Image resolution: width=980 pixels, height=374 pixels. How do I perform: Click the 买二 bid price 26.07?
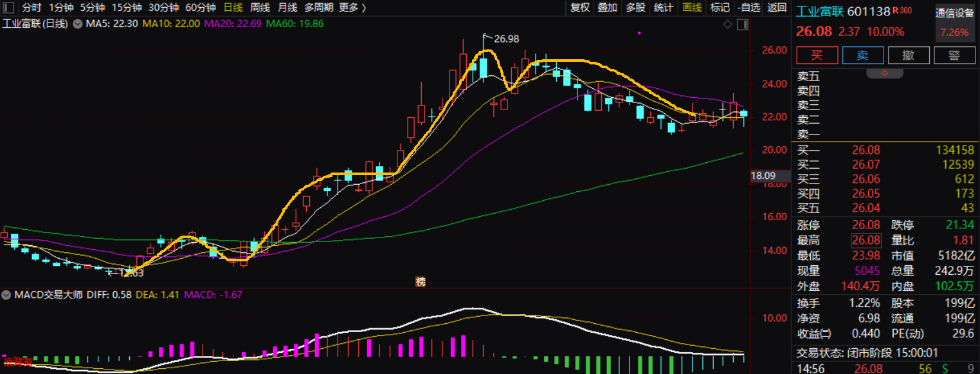click(x=866, y=165)
